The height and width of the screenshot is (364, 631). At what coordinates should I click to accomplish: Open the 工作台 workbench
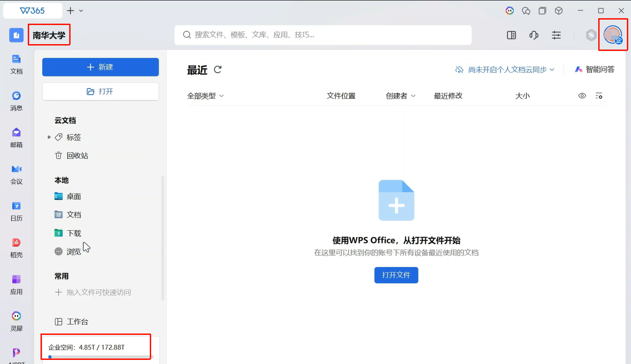point(71,322)
